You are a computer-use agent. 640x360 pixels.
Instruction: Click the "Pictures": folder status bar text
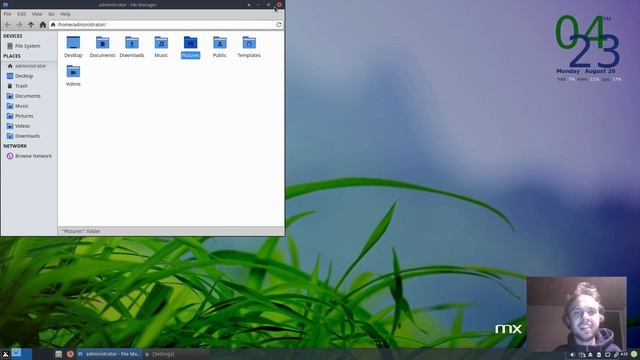point(81,231)
